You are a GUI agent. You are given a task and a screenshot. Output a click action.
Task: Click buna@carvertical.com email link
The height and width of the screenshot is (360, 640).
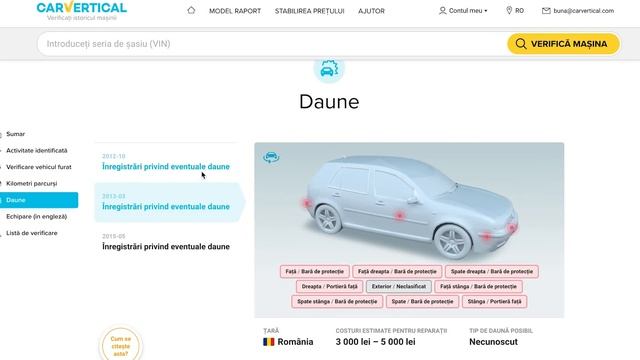point(583,11)
